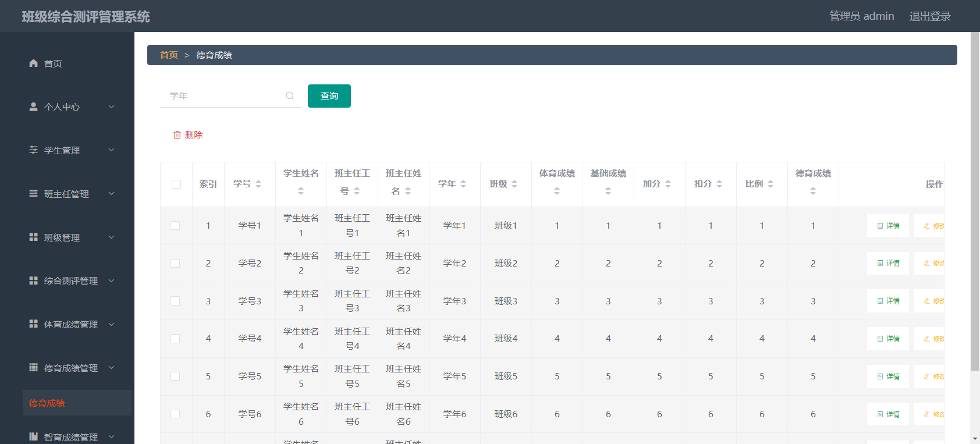
Task: Sort by 比例 column sort arrows
Action: click(x=770, y=184)
